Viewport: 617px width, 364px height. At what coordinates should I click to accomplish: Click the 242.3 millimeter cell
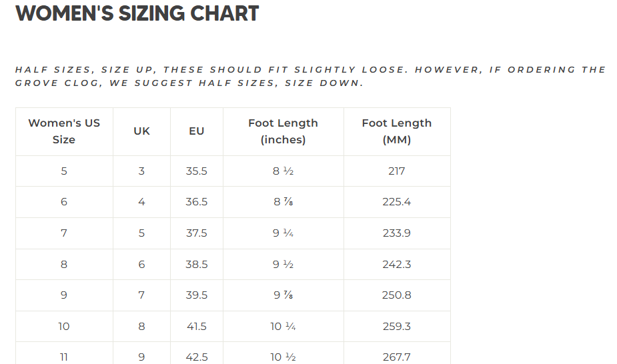click(x=396, y=265)
